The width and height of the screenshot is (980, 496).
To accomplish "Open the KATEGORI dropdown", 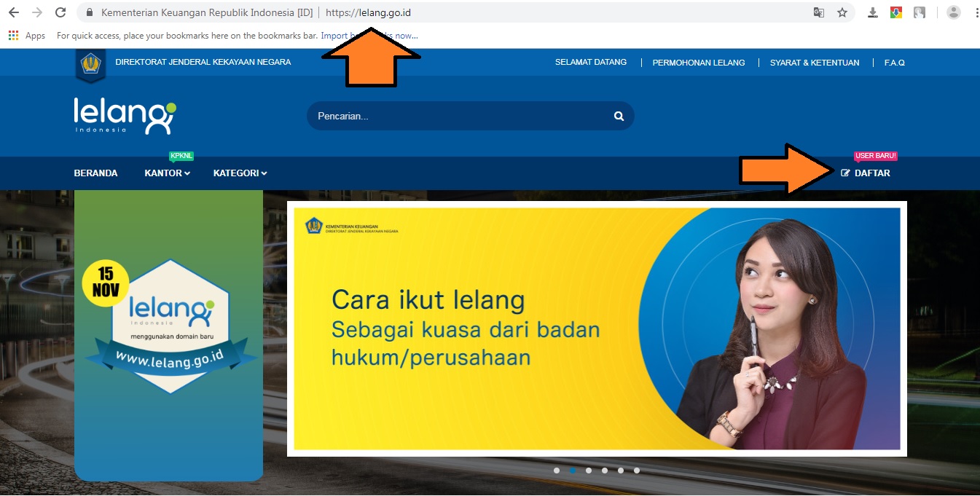I will point(239,173).
